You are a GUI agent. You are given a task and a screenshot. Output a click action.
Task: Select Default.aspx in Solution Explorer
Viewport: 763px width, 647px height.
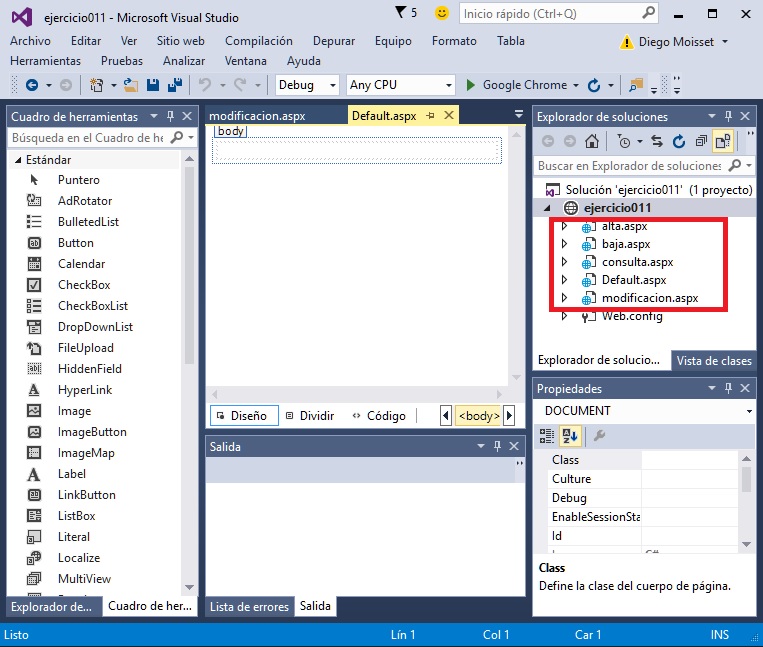(634, 280)
